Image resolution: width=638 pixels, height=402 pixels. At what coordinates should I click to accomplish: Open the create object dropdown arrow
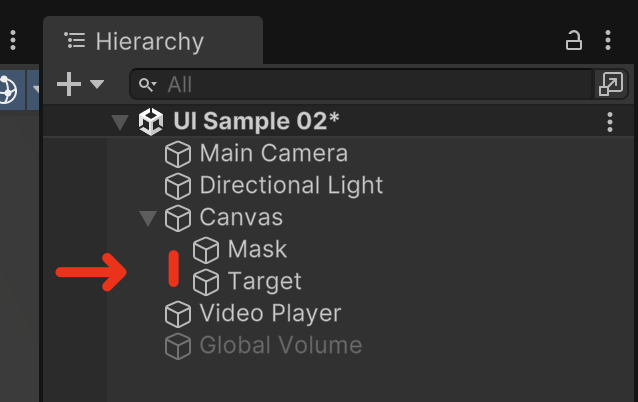97,84
